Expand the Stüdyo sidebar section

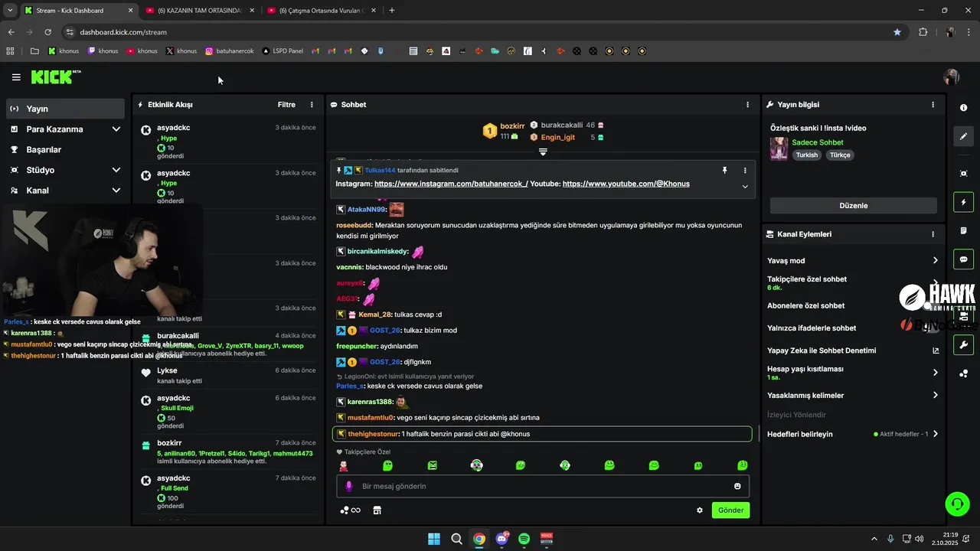(x=116, y=170)
